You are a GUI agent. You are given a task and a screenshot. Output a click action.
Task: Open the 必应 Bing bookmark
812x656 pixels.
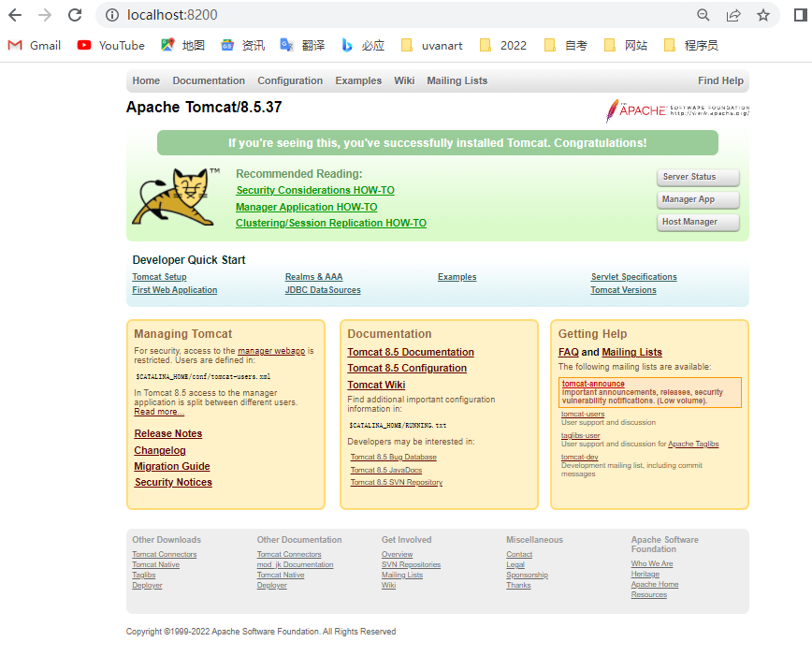click(x=363, y=46)
